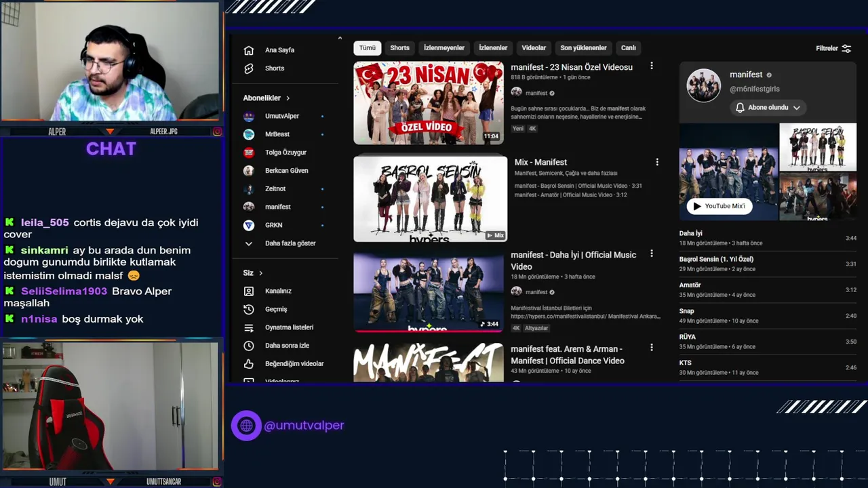Play Snap in right panel list
Screen dimensions: 868x488
768,316
